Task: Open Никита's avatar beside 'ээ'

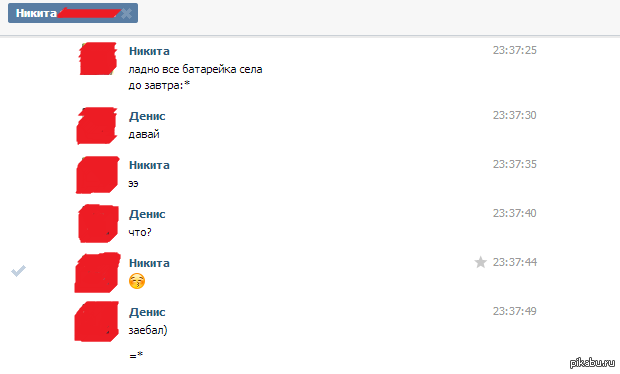Action: [x=97, y=175]
